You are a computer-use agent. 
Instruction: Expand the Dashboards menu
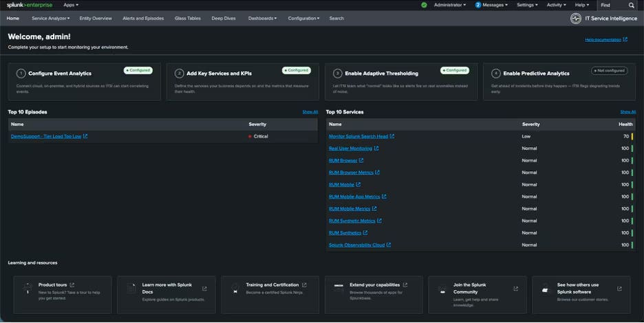point(262,19)
